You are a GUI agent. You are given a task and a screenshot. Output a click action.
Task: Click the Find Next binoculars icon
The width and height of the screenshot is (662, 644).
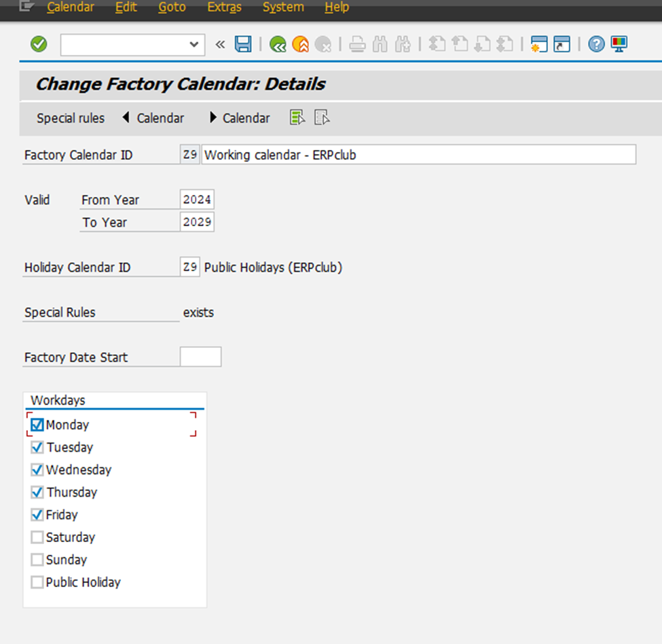(x=403, y=44)
